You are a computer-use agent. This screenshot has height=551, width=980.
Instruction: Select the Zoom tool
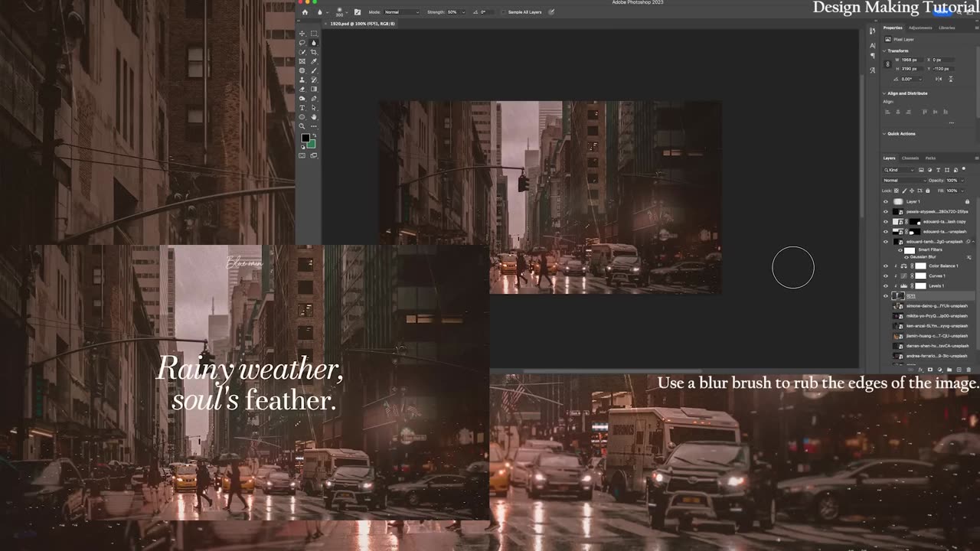pos(302,126)
